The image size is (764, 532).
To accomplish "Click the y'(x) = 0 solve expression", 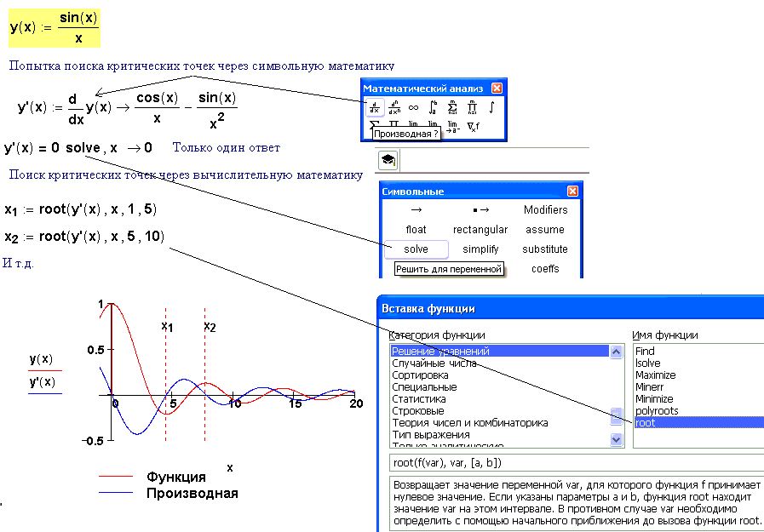I will tap(78, 148).
